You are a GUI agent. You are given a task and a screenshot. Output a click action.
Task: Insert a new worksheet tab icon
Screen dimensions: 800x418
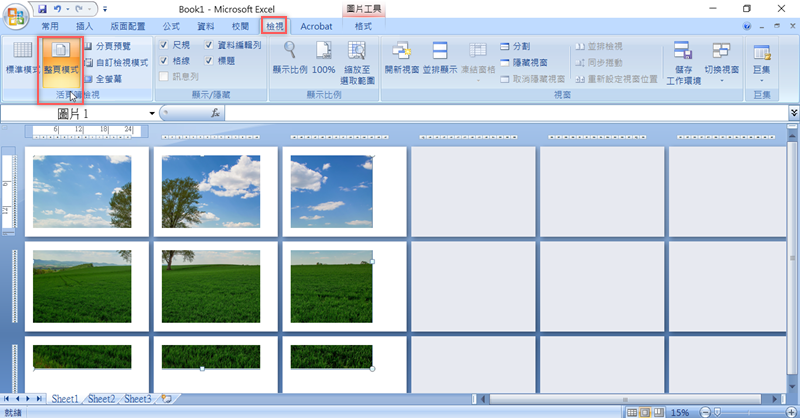[166, 399]
